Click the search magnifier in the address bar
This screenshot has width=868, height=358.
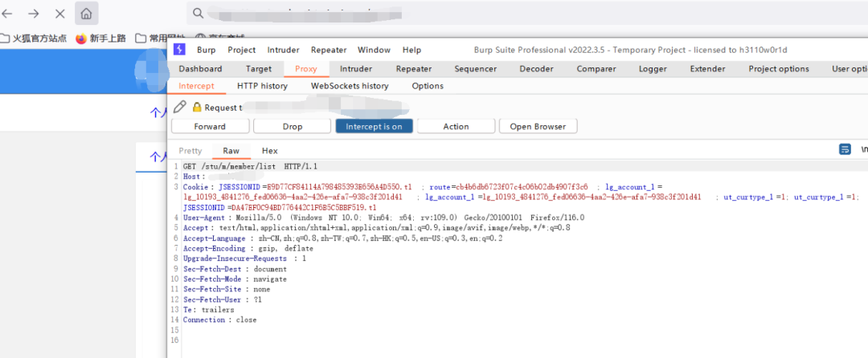(x=198, y=13)
